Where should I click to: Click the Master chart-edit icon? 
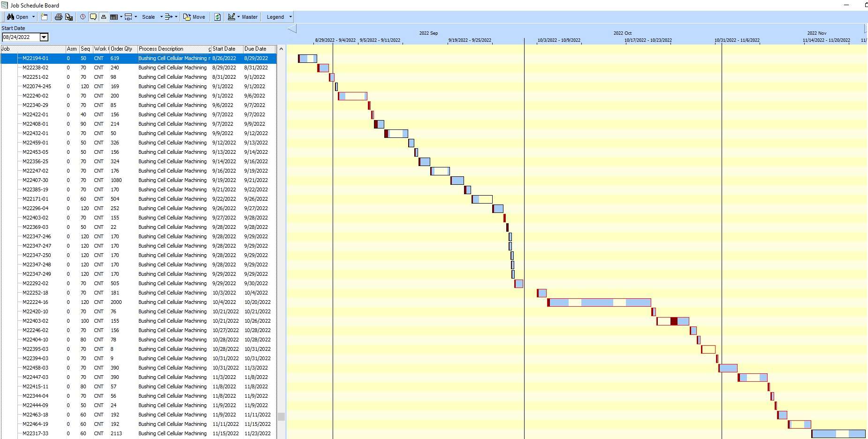pos(231,17)
